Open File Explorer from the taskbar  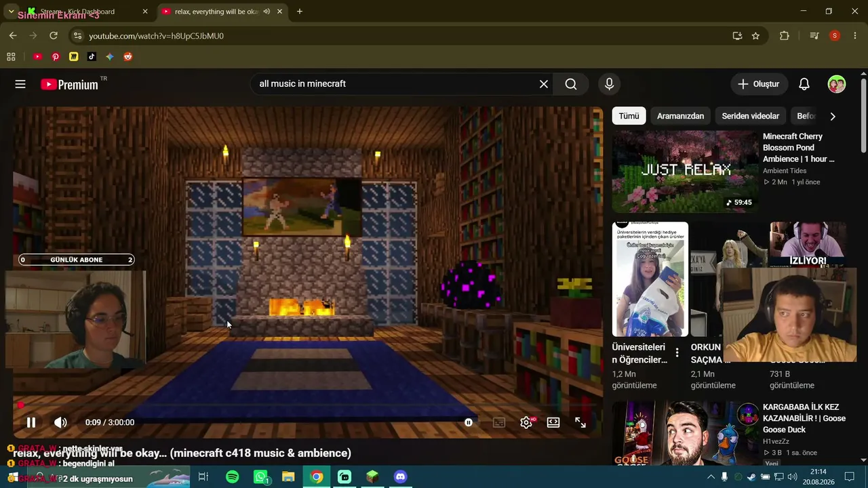(288, 477)
